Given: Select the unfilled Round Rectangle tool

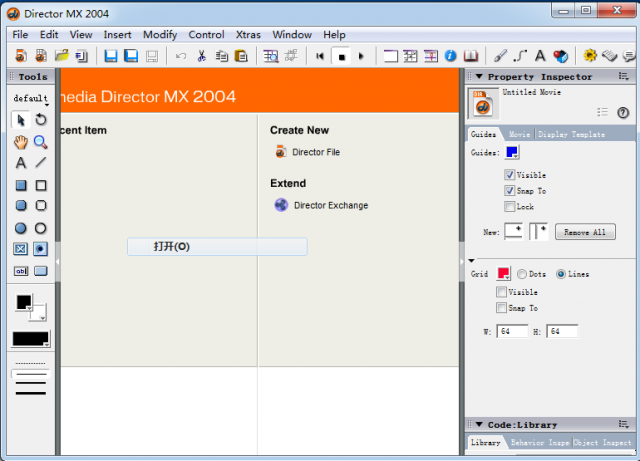Looking at the screenshot, I should point(41,205).
